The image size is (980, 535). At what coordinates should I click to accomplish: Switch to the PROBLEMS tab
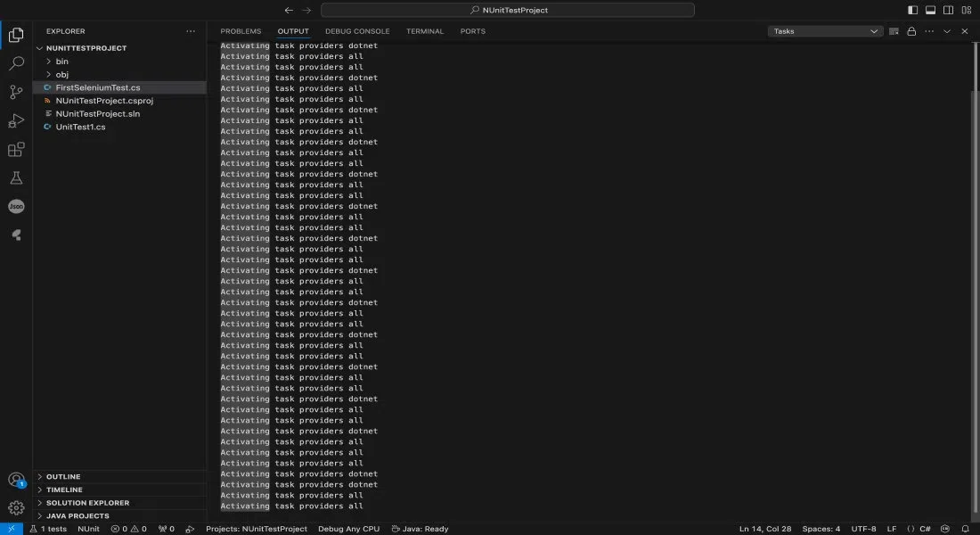click(241, 31)
